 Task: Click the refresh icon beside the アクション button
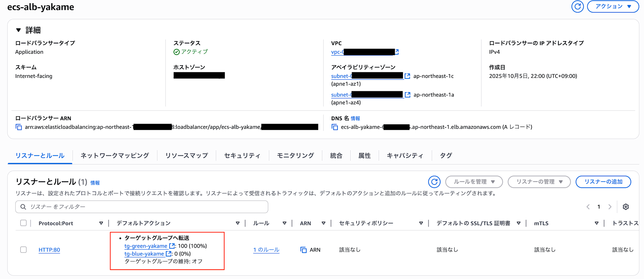577,6
